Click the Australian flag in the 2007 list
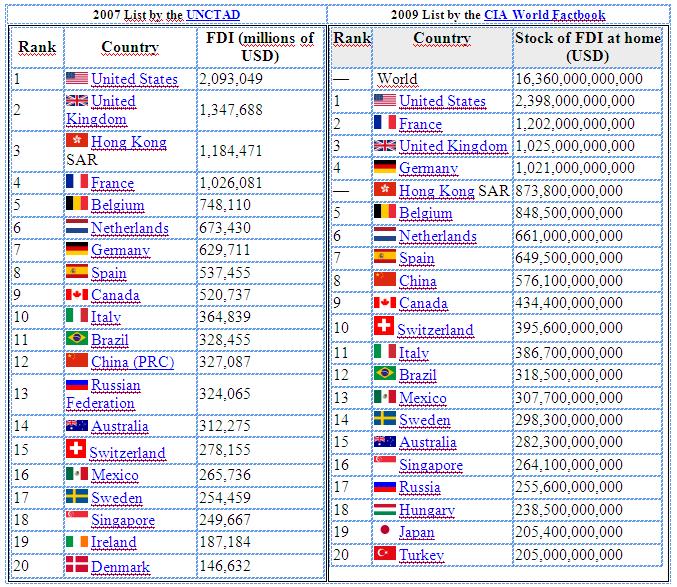The image size is (677, 587). click(x=77, y=425)
